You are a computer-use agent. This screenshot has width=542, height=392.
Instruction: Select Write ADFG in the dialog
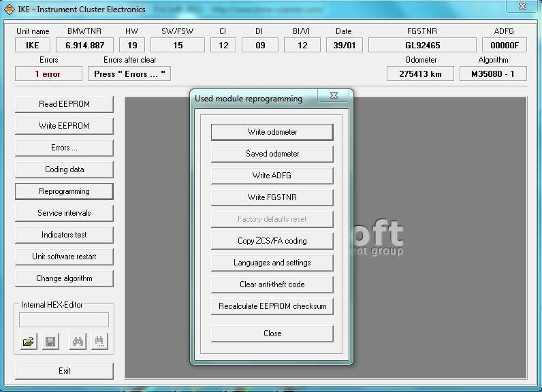click(272, 176)
